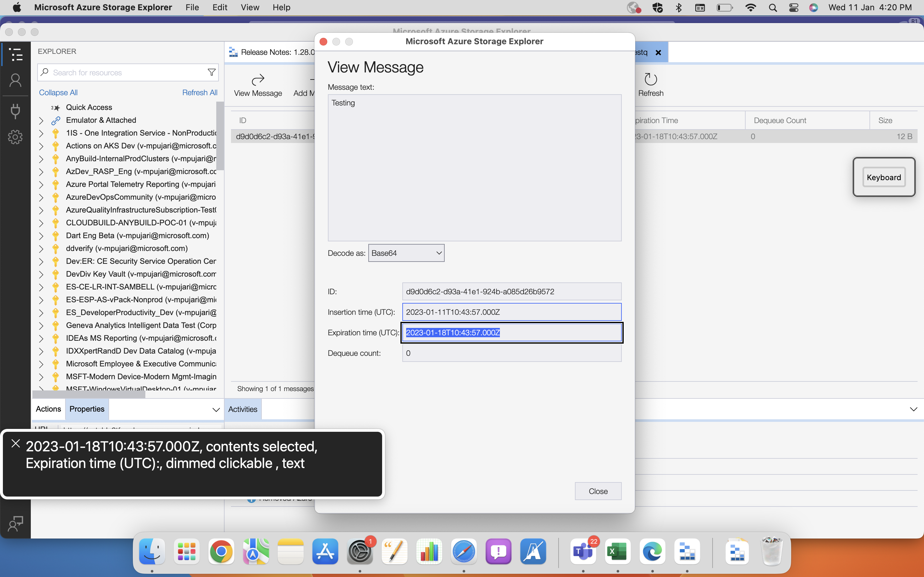924x577 pixels.
Task: Click the Connect plug icon in sidebar
Action: pyautogui.click(x=15, y=111)
